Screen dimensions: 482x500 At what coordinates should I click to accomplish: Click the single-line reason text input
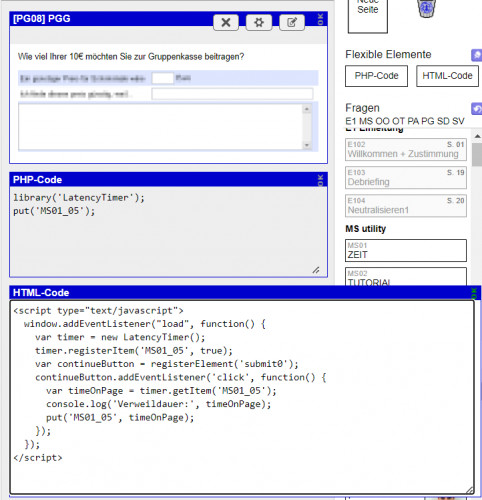tap(232, 94)
